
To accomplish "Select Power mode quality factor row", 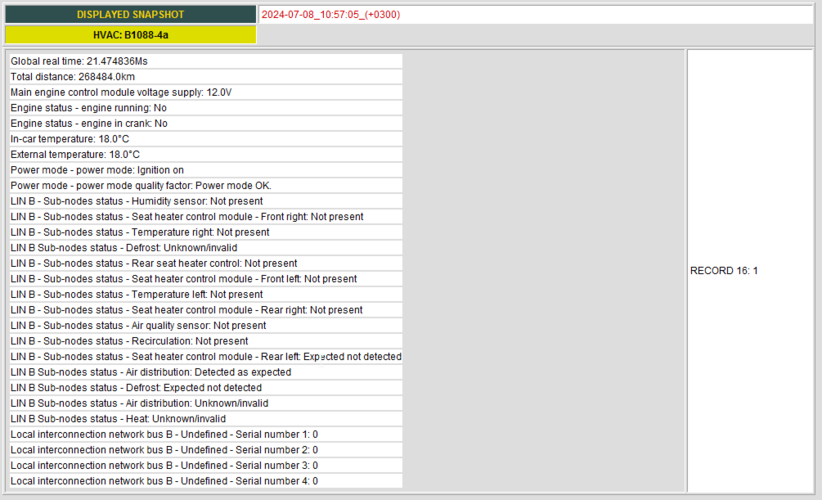I will [x=206, y=186].
